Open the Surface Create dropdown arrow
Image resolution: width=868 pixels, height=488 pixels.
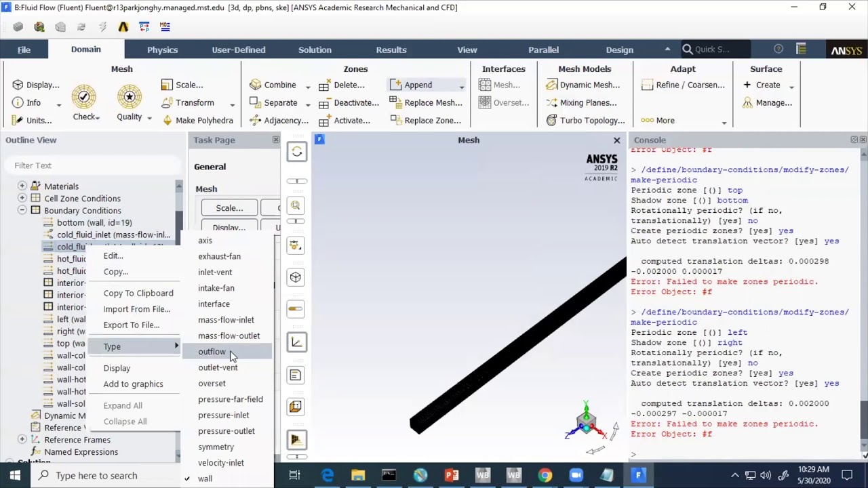pyautogui.click(x=791, y=86)
